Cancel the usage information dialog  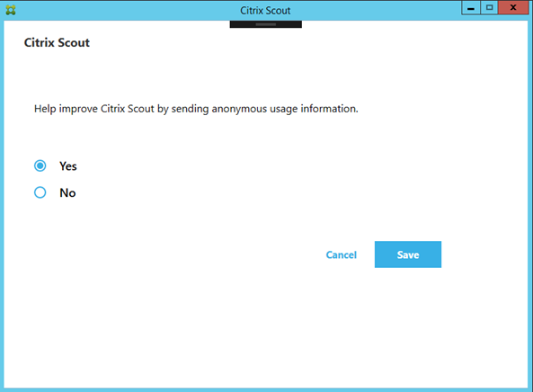pos(342,255)
